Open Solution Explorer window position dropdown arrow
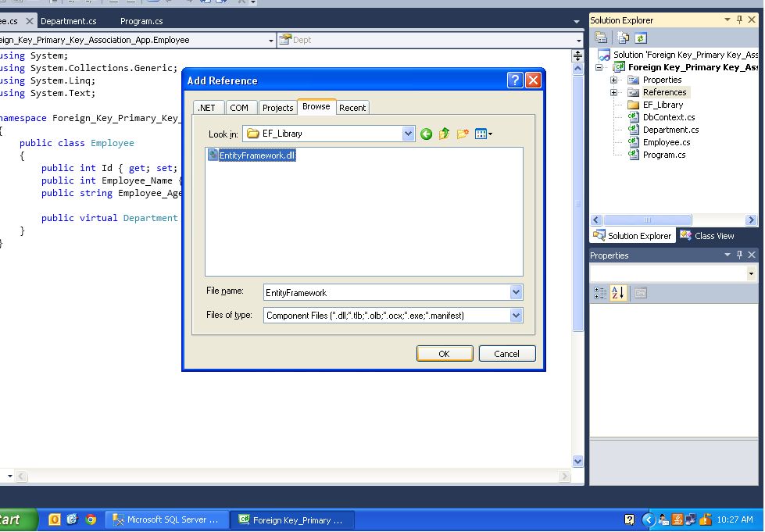 click(x=727, y=20)
